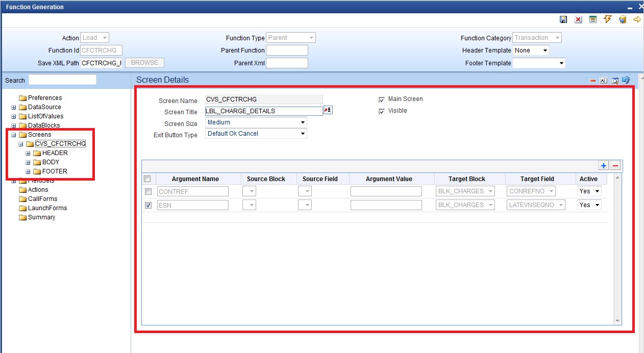Uncheck the ESN row checkbox
Image resolution: width=644 pixels, height=353 pixels.
pyautogui.click(x=148, y=205)
